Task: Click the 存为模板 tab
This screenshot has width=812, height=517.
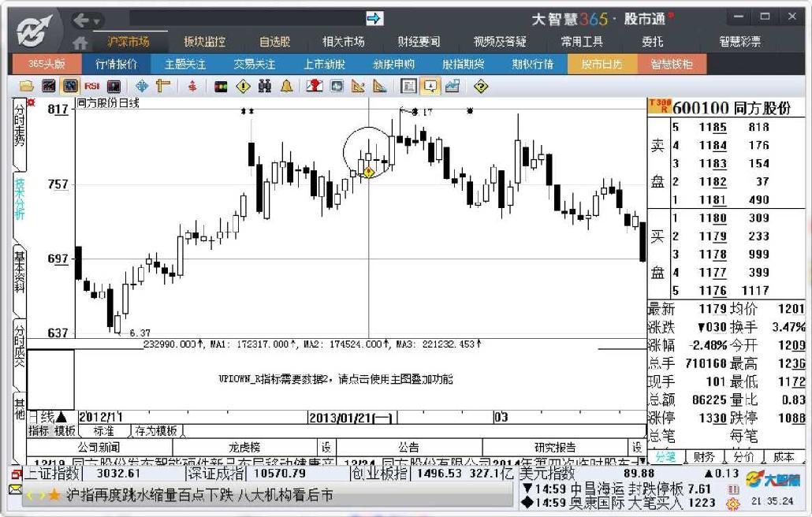Action: (x=156, y=431)
